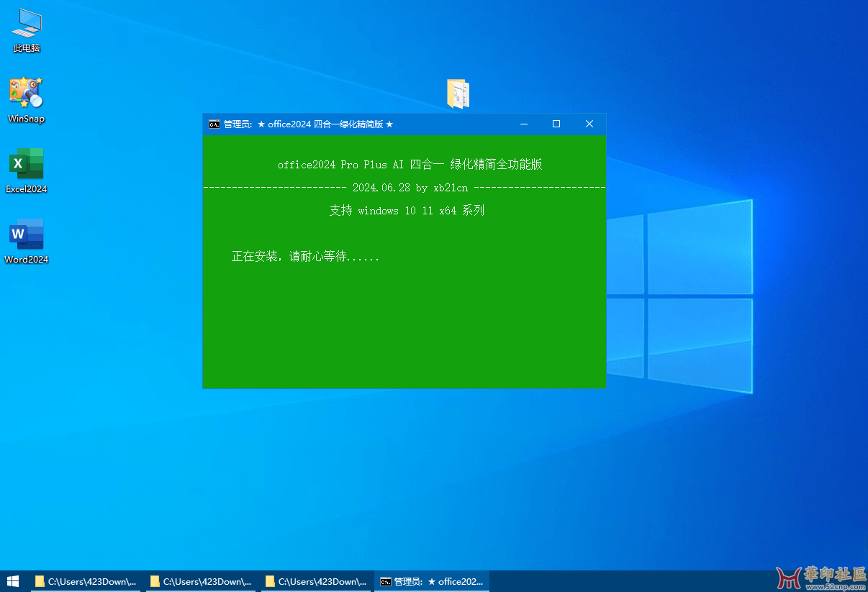Click the 正在安装 status text line

coord(305,257)
